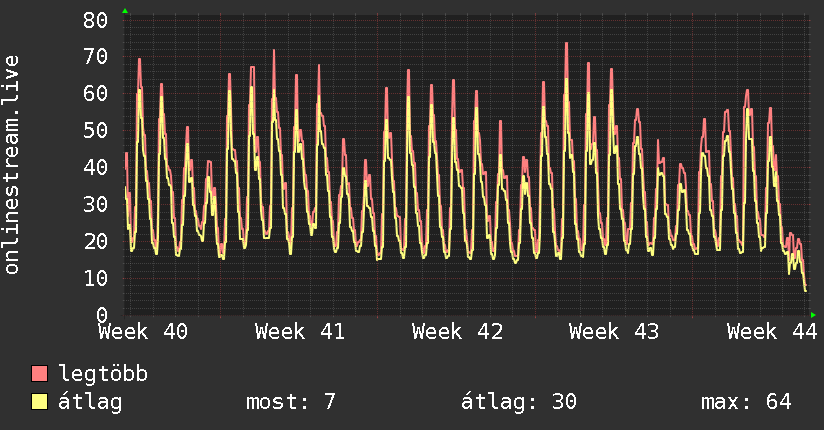This screenshot has height=430, width=824.
Task: Click the 70 tick on y-axis
Action: coord(96,57)
